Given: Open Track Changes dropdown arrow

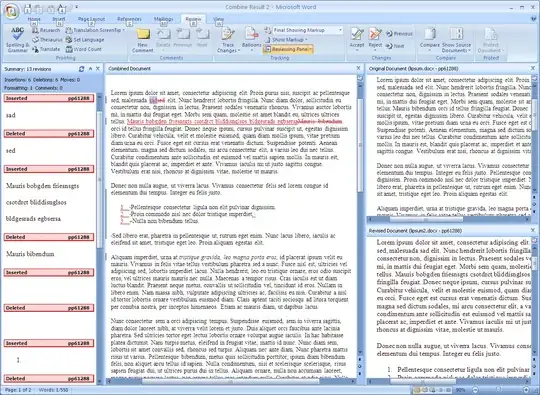Looking at the screenshot, I should click(238, 51).
